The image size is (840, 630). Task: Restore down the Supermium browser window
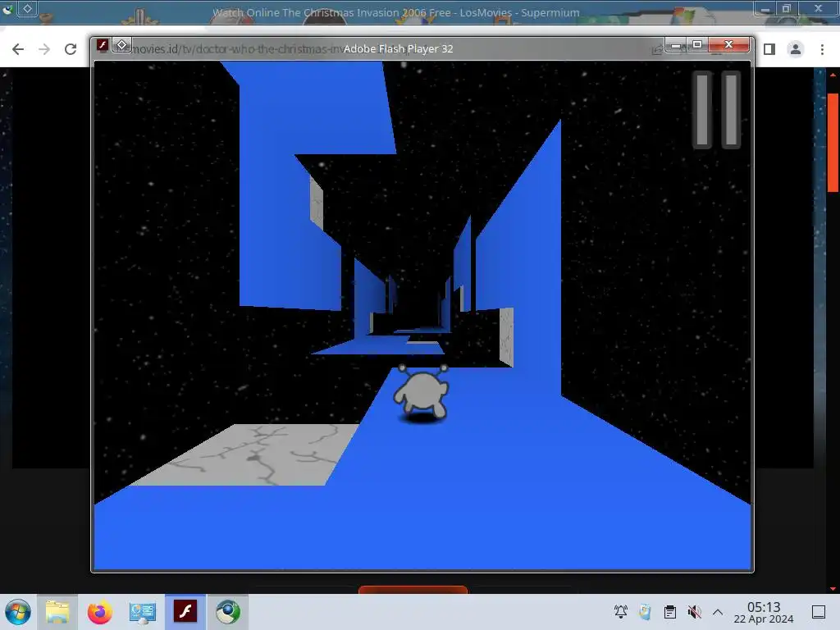(787, 8)
